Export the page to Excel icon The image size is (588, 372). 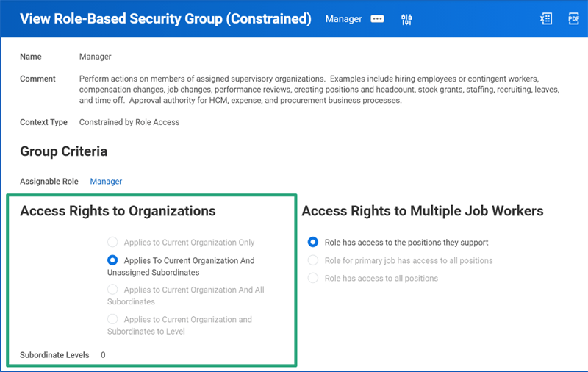coord(546,19)
